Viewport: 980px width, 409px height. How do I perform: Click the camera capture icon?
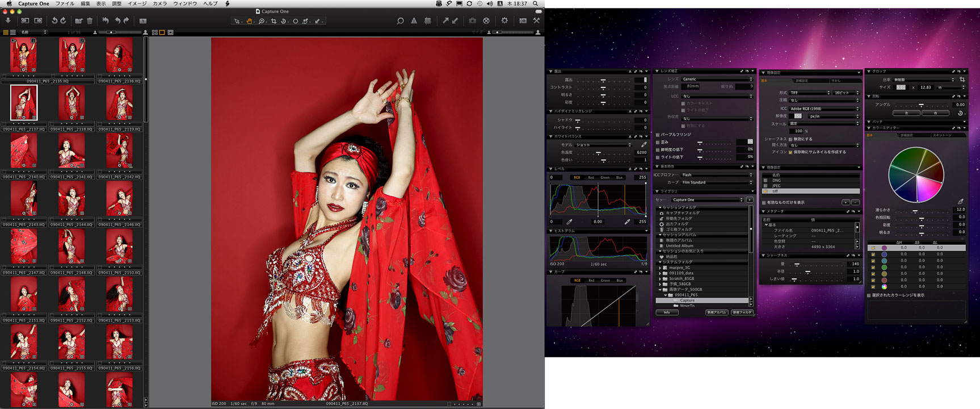coord(472,20)
